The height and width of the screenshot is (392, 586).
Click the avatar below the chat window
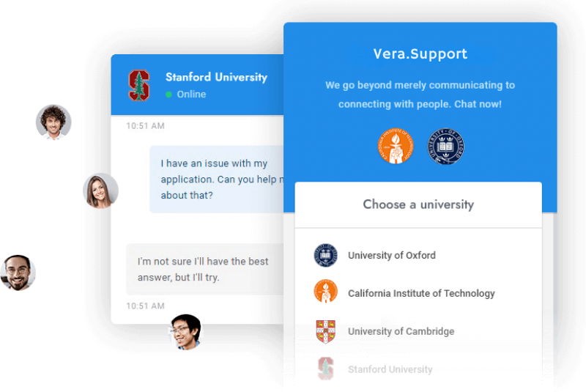tap(186, 332)
